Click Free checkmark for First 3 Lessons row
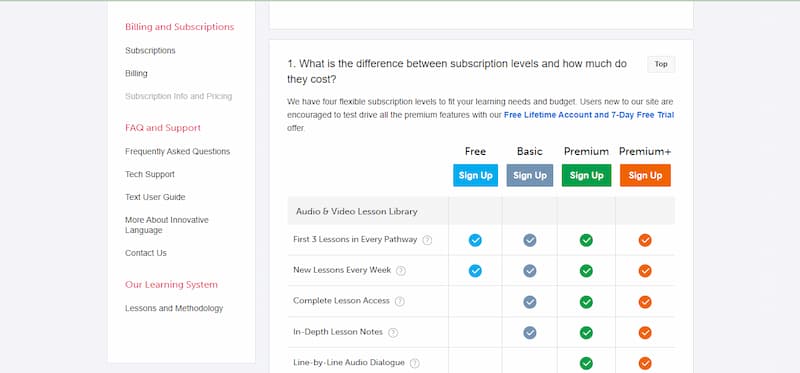This screenshot has width=800, height=373. (475, 240)
